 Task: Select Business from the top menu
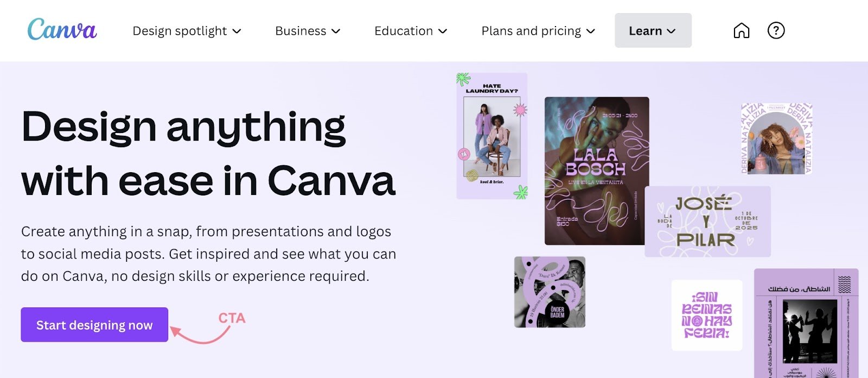coord(302,31)
